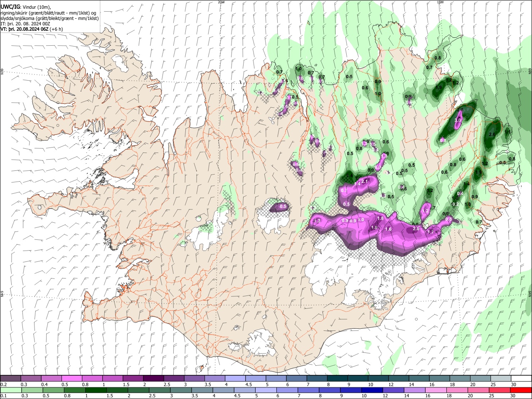Viewport: 532px width, 399px height.
Task: Pick the pink swatch labeled 16 in lower legend row
Action: click(435, 390)
